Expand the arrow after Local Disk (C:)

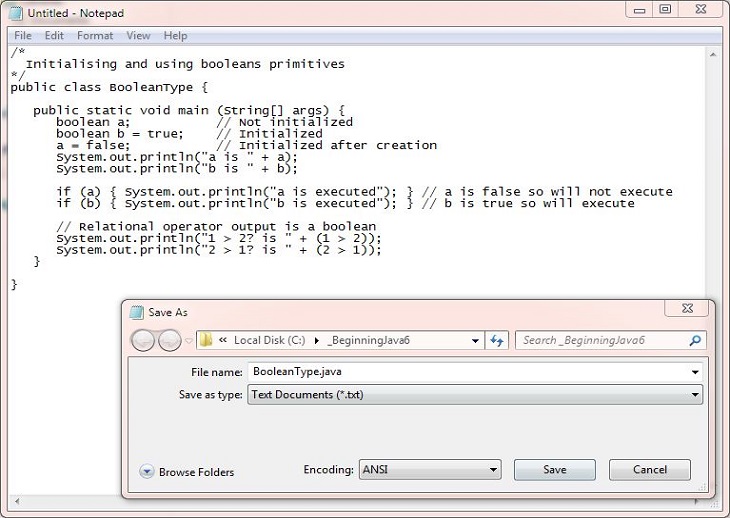point(317,341)
